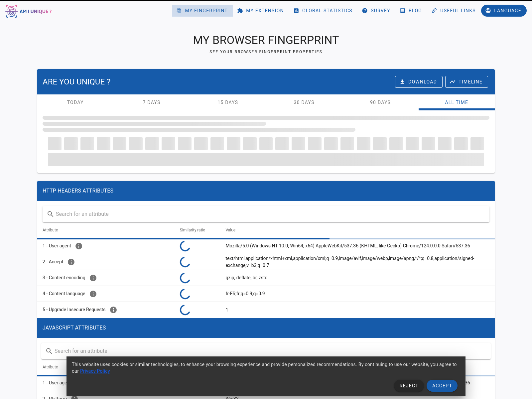
Task: Click the trend line icon in Timeline
Action: pos(453,82)
